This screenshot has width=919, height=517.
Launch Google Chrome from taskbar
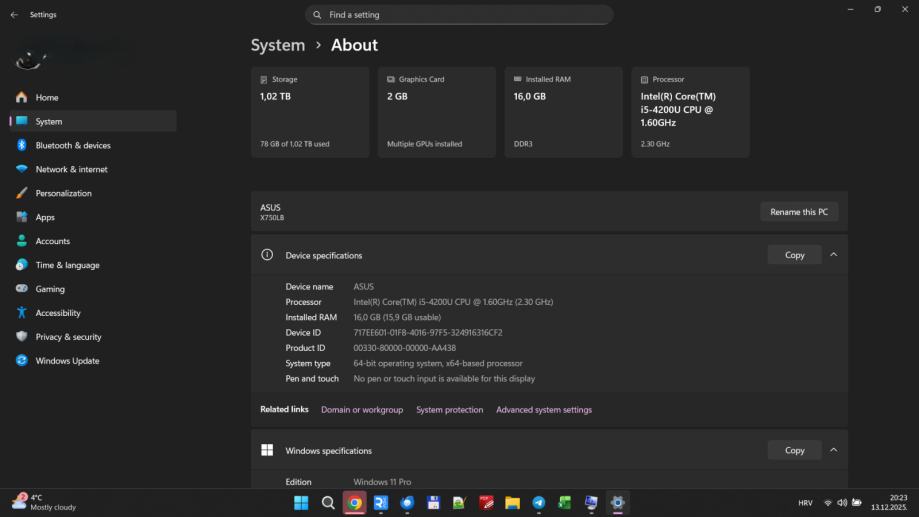(x=354, y=503)
